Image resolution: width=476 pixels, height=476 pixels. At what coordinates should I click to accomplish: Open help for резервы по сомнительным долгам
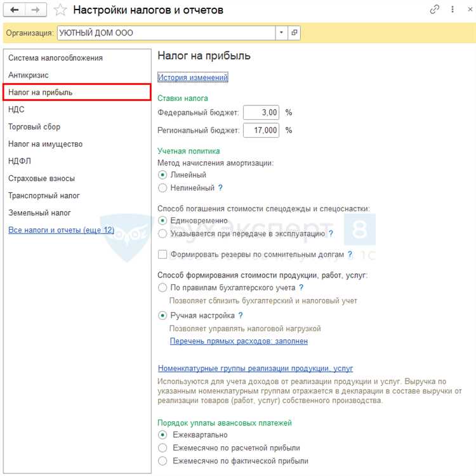coord(350,255)
